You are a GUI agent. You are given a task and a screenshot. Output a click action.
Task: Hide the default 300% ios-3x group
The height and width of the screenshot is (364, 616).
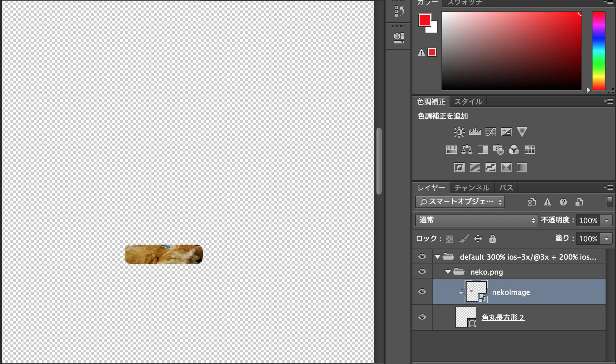[x=422, y=256]
